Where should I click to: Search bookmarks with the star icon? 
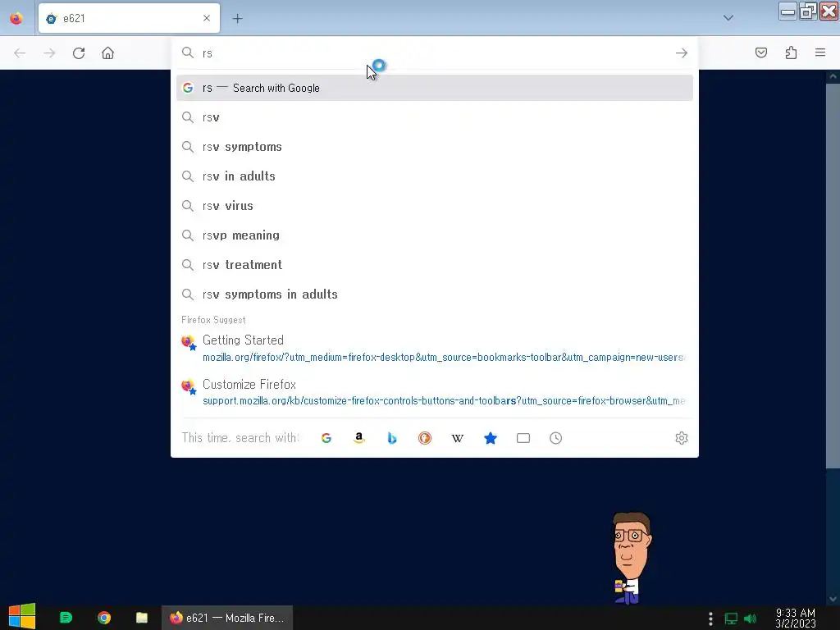pos(491,438)
